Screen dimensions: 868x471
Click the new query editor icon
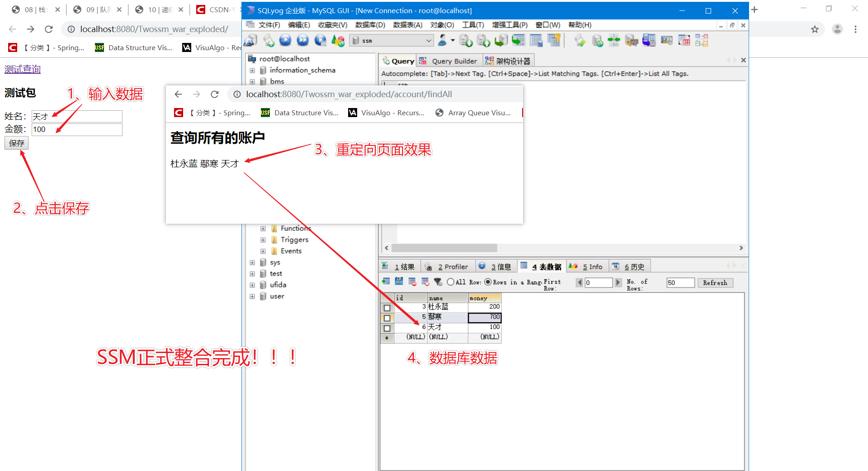[x=269, y=41]
